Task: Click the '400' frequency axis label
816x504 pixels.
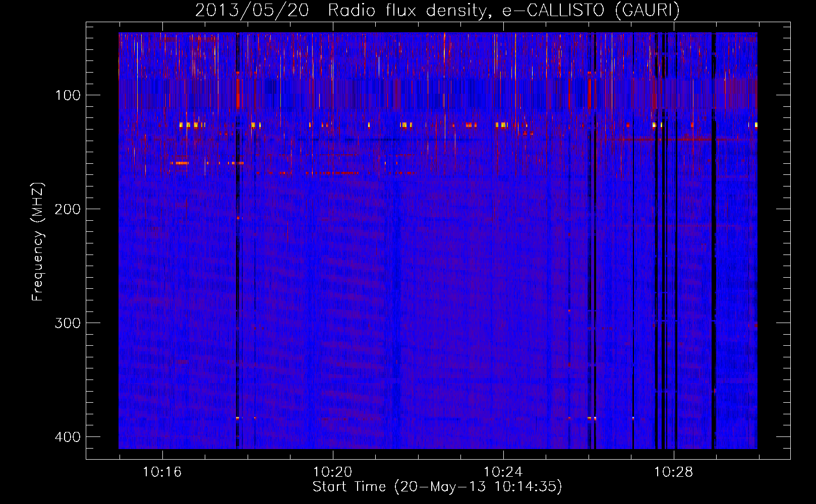Action: pos(68,437)
